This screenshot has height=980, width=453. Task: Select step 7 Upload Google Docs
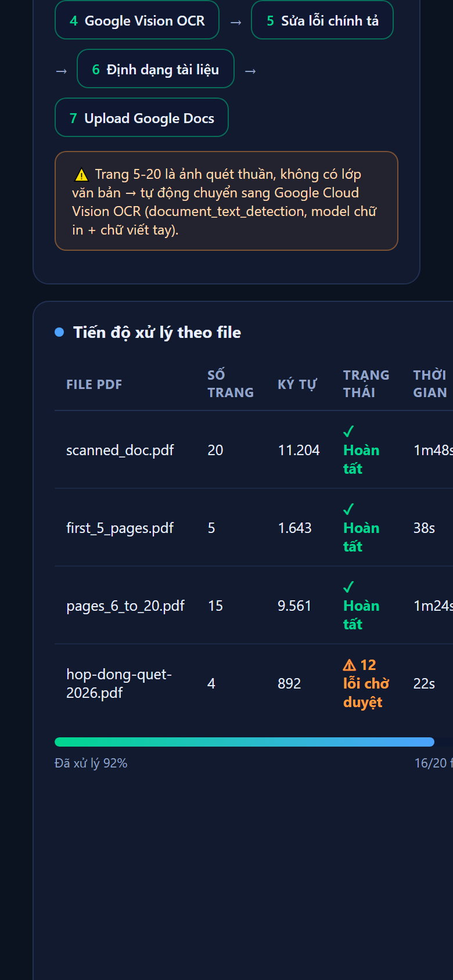pos(142,118)
